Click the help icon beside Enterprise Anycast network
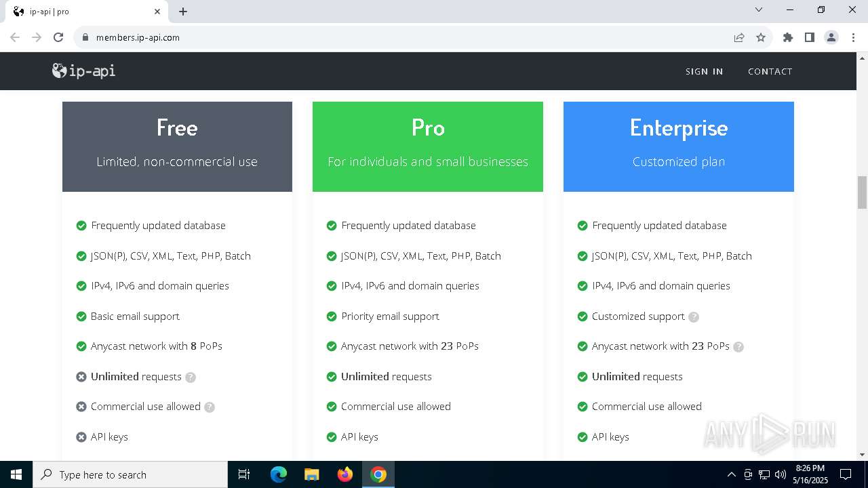Screen dimensions: 868x488 [x=738, y=346]
